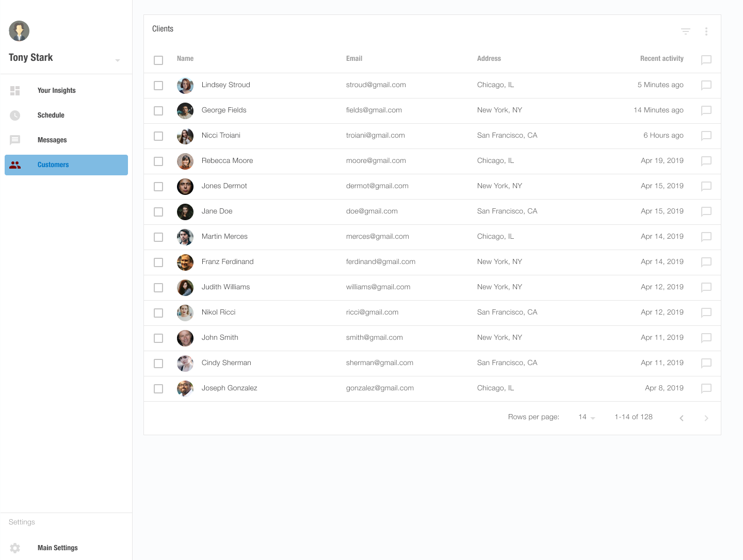743x560 pixels.
Task: Click Franz Ferdinand's avatar photo
Action: tap(185, 262)
